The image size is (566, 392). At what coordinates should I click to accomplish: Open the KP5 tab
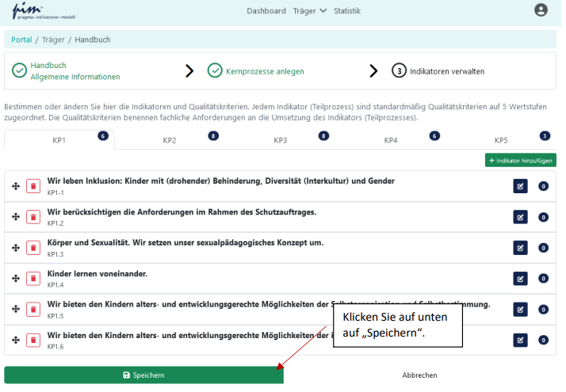coord(501,140)
